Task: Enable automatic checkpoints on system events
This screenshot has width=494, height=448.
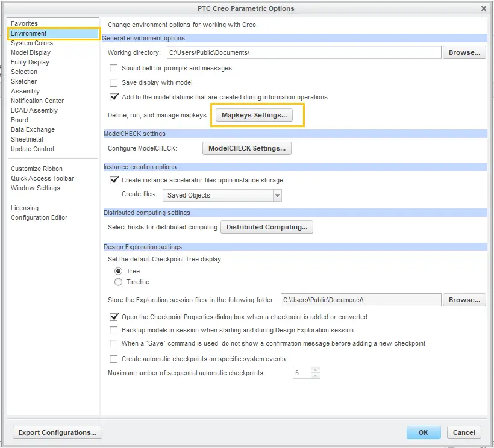Action: coord(114,359)
